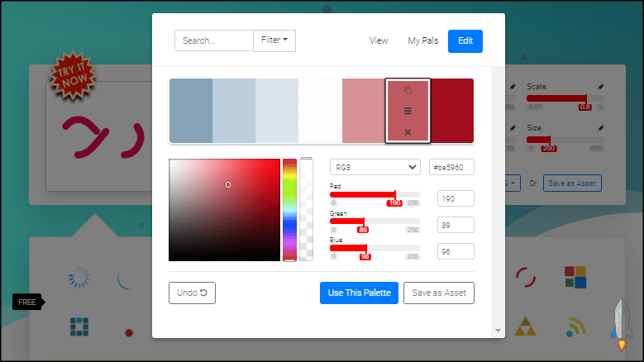
Task: Click the Red channel slider
Action: coord(374,195)
